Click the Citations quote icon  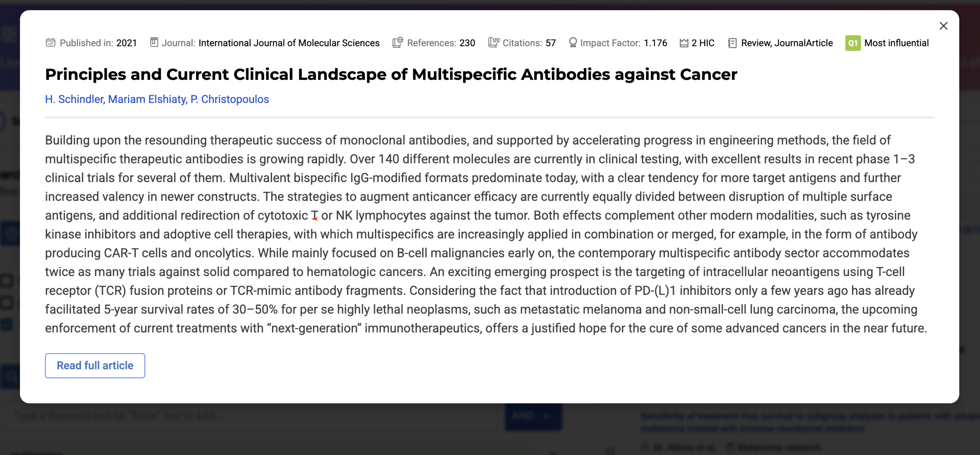point(493,42)
